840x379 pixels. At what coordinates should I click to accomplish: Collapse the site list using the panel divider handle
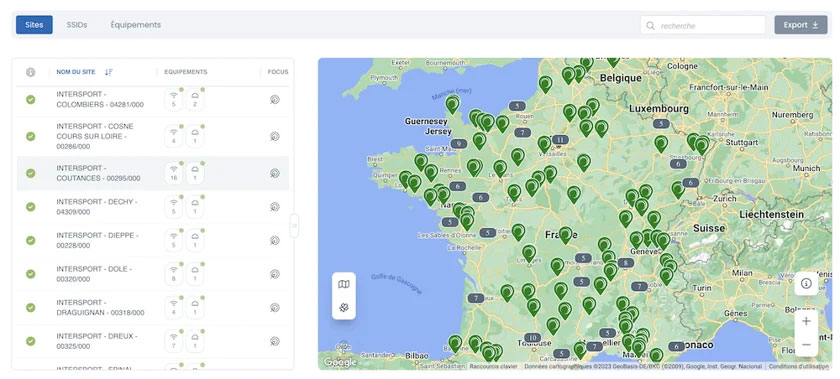pos(294,226)
